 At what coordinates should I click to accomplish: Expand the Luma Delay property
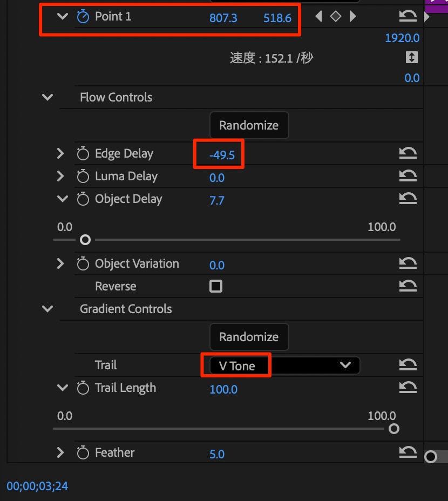pyautogui.click(x=60, y=177)
